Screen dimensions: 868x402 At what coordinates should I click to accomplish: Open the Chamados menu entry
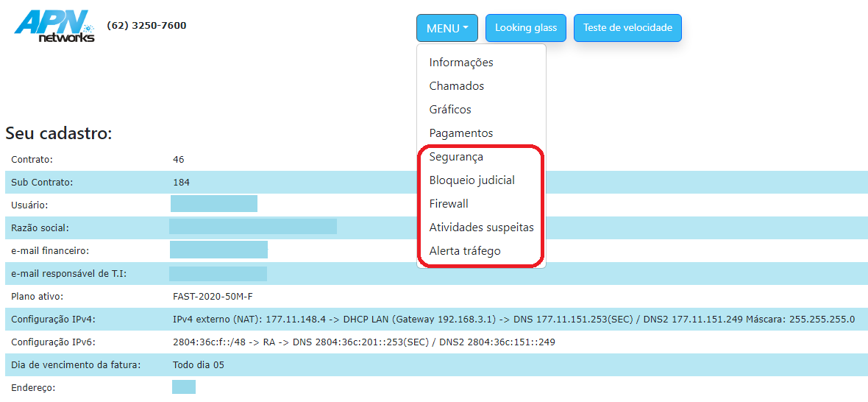click(457, 86)
